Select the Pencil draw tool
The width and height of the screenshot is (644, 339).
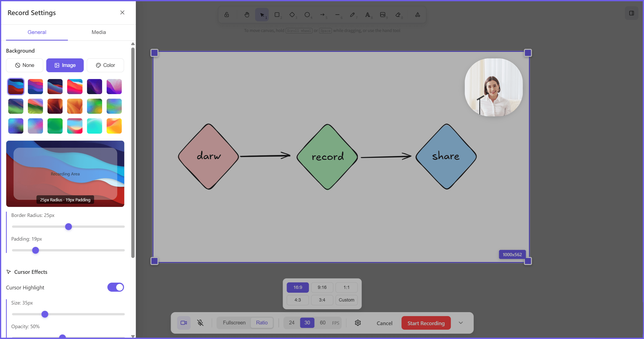click(x=352, y=14)
